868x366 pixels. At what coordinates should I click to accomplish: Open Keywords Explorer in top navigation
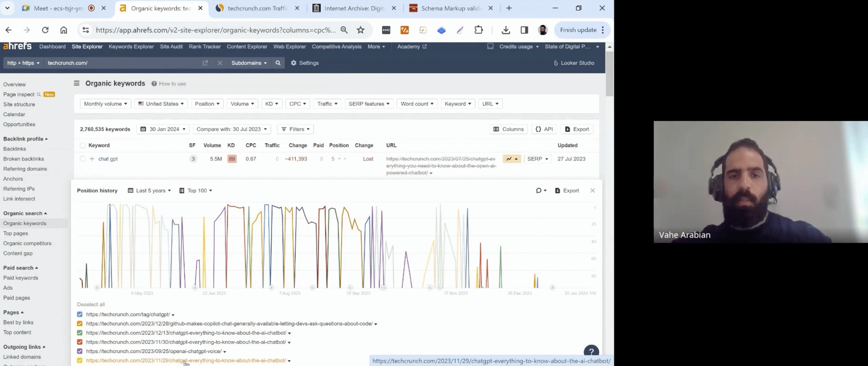pyautogui.click(x=131, y=46)
